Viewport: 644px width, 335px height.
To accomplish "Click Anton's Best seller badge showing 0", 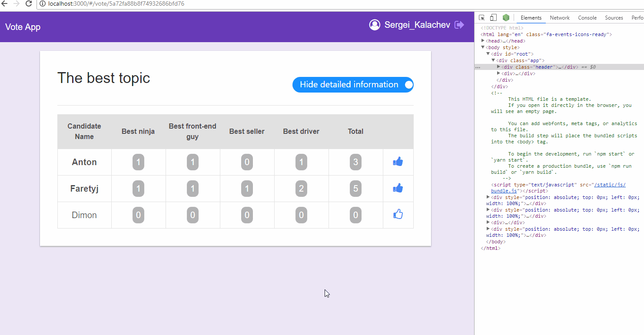I will click(247, 162).
